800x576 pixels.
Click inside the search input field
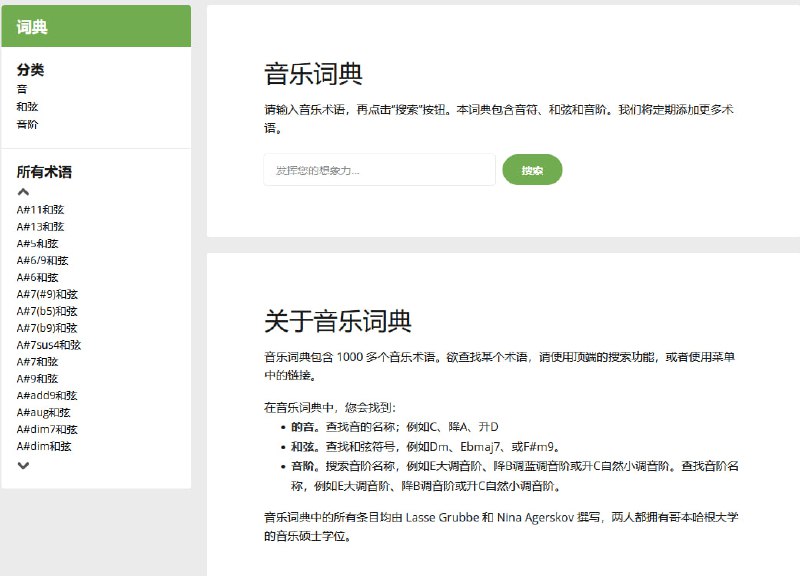click(x=380, y=170)
